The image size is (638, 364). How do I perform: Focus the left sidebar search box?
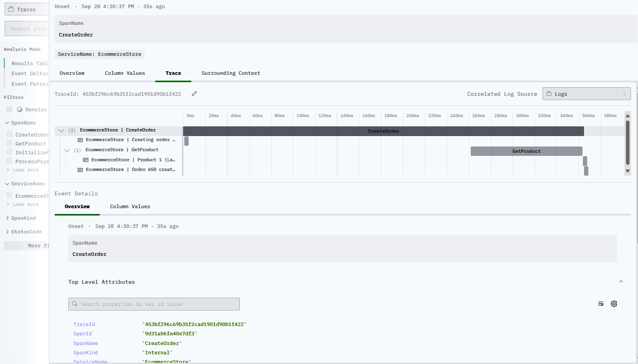[27, 29]
